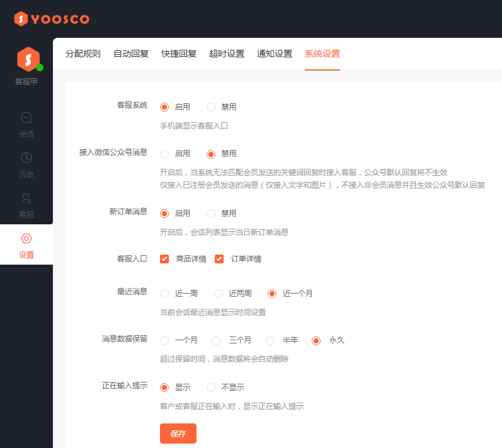Select 三个月 for 消息数据保留
The height and width of the screenshot is (448, 502).
tap(216, 341)
